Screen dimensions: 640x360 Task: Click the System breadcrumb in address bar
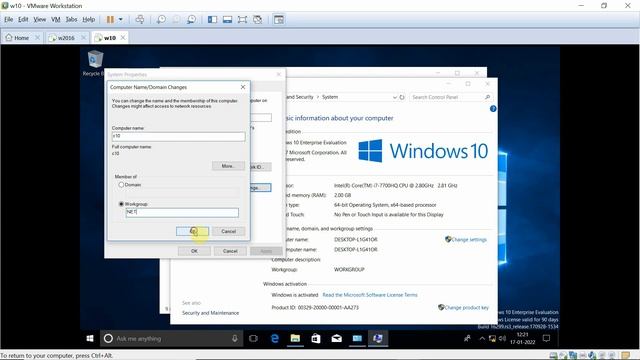point(330,97)
